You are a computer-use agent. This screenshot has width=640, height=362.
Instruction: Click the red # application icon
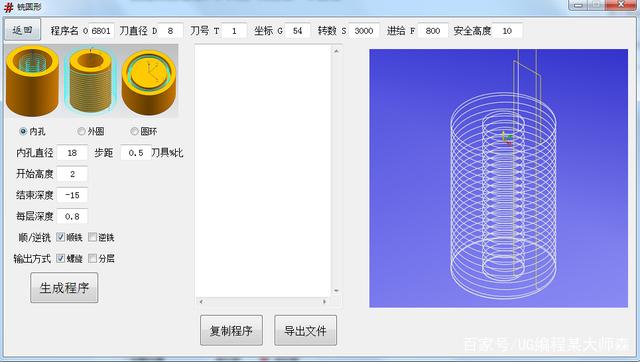pos(8,7)
